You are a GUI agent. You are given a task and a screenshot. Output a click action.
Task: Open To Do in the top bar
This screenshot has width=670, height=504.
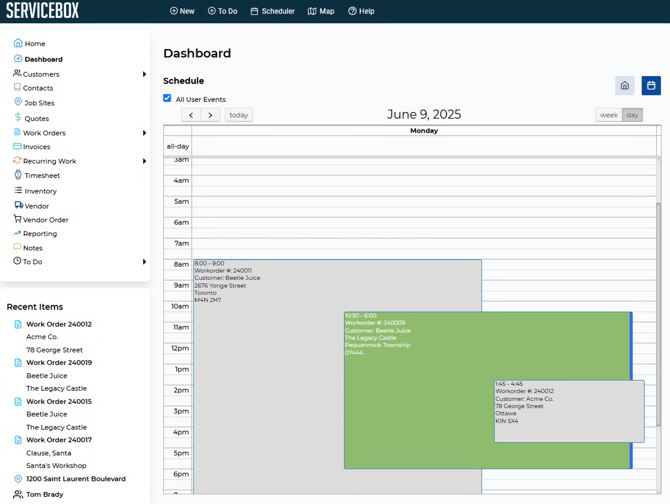tap(222, 11)
